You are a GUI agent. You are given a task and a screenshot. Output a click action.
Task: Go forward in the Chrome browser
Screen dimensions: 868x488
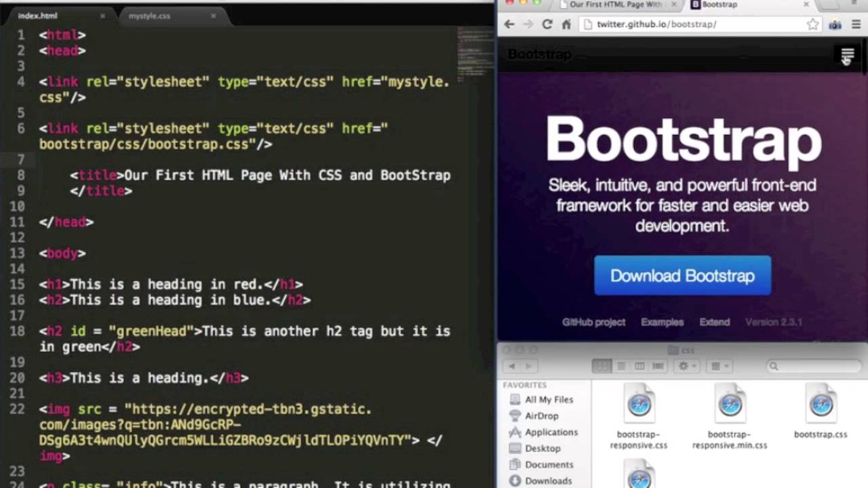point(528,24)
